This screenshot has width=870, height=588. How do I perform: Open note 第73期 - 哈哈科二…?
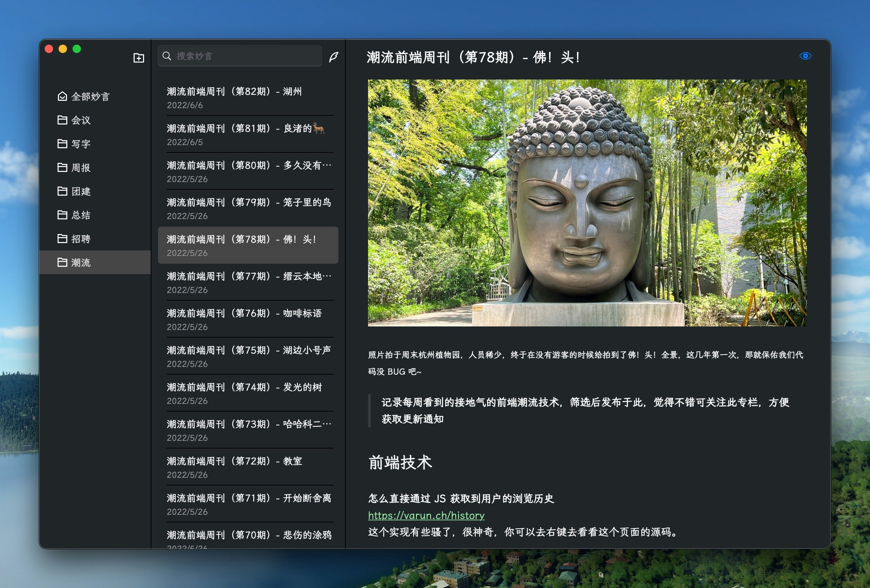tap(248, 430)
